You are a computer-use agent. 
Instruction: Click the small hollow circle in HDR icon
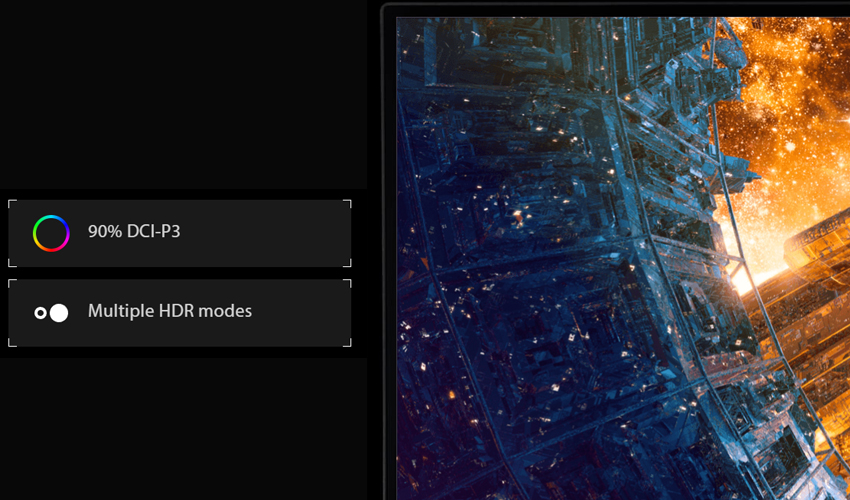(40, 313)
